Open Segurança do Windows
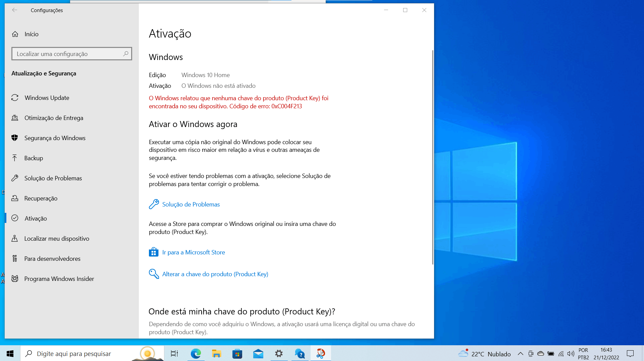 click(x=72, y=138)
